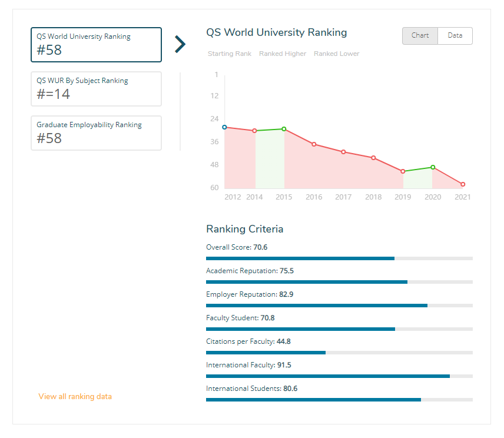Click International Faculty: 91.5 label
This screenshot has height=438, width=504.
[x=248, y=365]
